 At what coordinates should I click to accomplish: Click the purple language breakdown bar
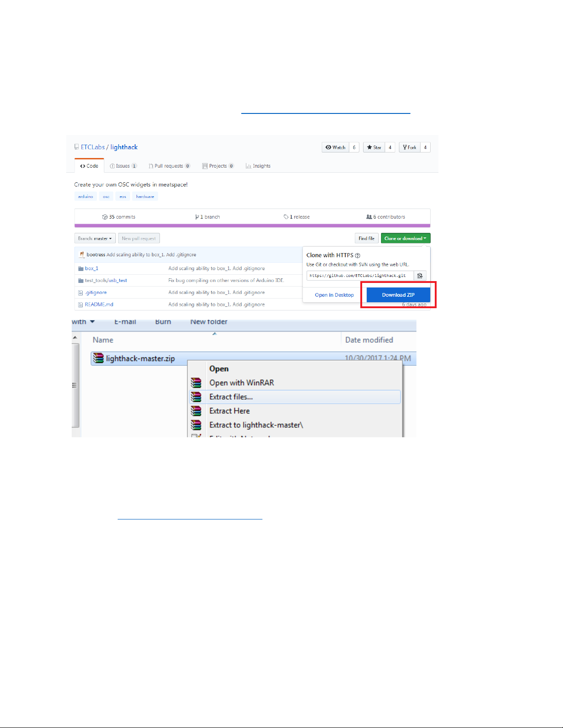(252, 226)
